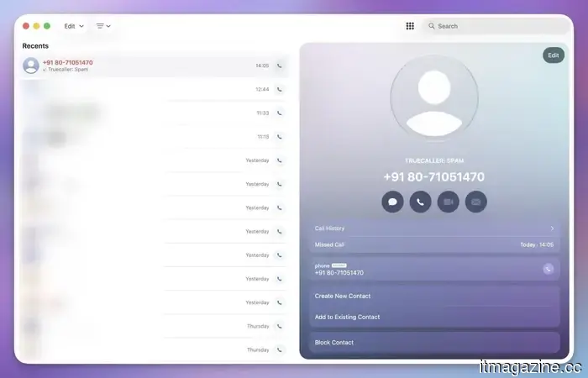The height and width of the screenshot is (378, 588).
Task: Click the Truecaller: Spam subtitle in Recents
Action: [68, 70]
